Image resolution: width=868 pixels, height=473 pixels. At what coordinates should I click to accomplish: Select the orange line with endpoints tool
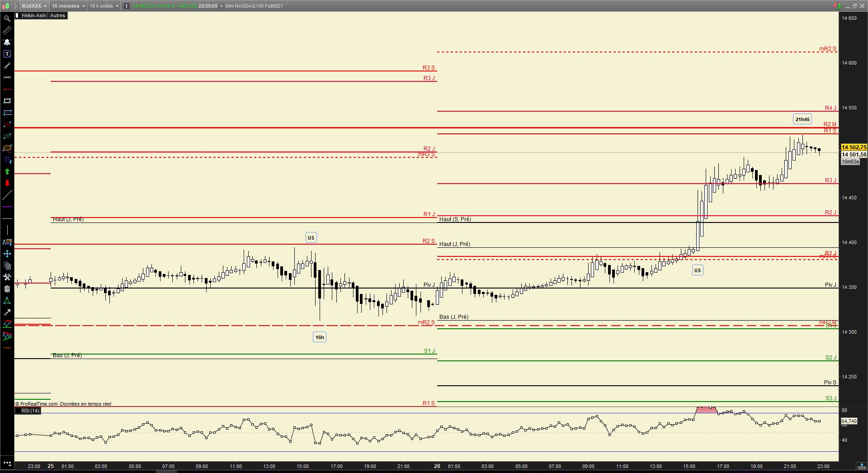coord(7,348)
